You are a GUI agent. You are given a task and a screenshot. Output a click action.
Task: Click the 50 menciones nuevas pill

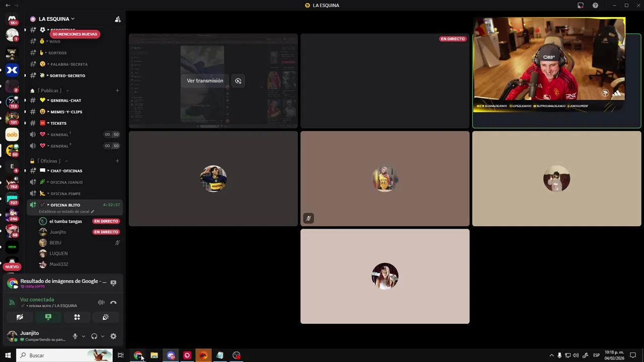click(x=75, y=34)
